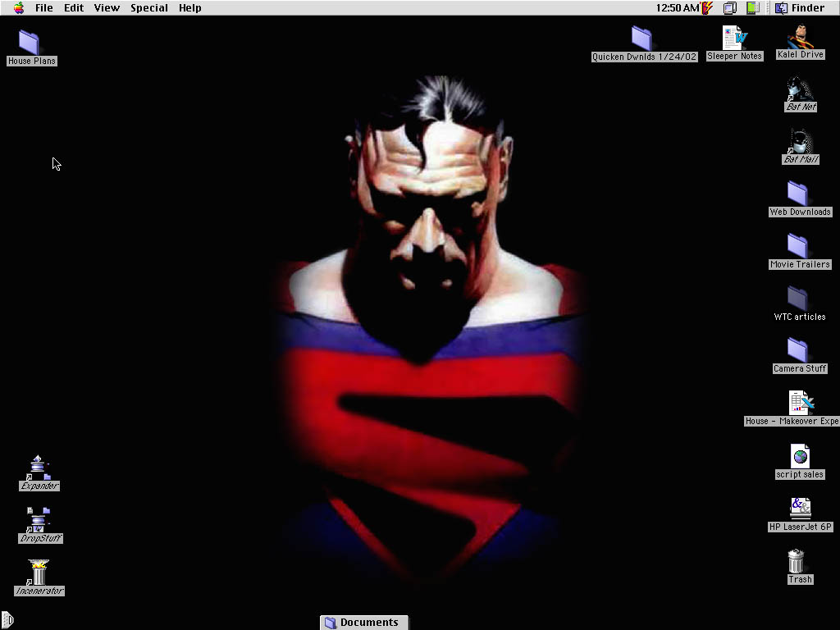The height and width of the screenshot is (630, 840).
Task: Select the DropStuff alias icon
Action: point(39,519)
